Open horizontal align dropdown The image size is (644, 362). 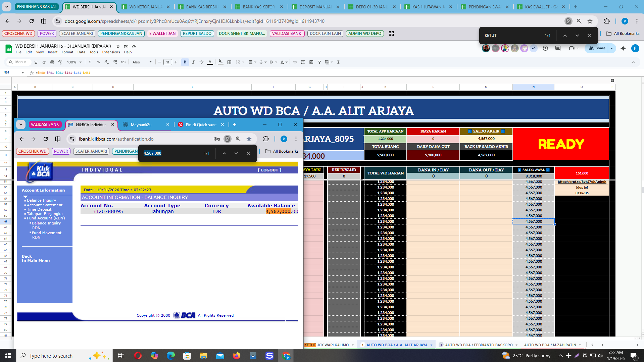[252, 62]
